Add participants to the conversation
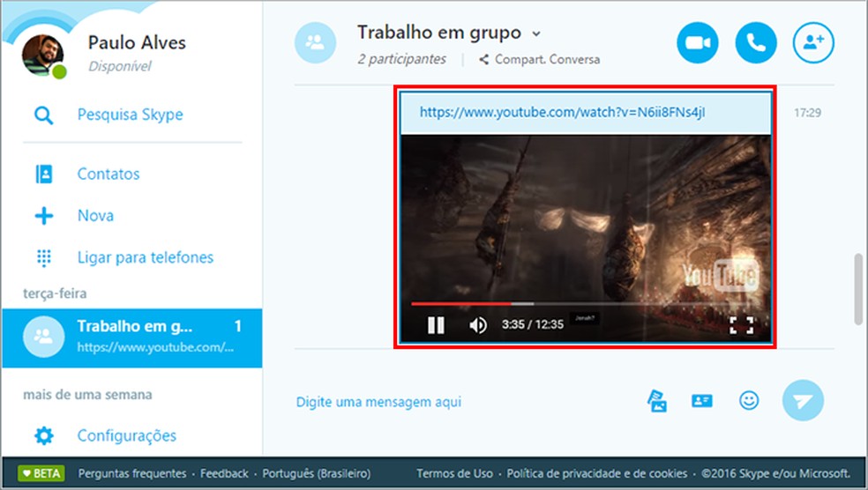This screenshot has width=868, height=490. coord(813,42)
